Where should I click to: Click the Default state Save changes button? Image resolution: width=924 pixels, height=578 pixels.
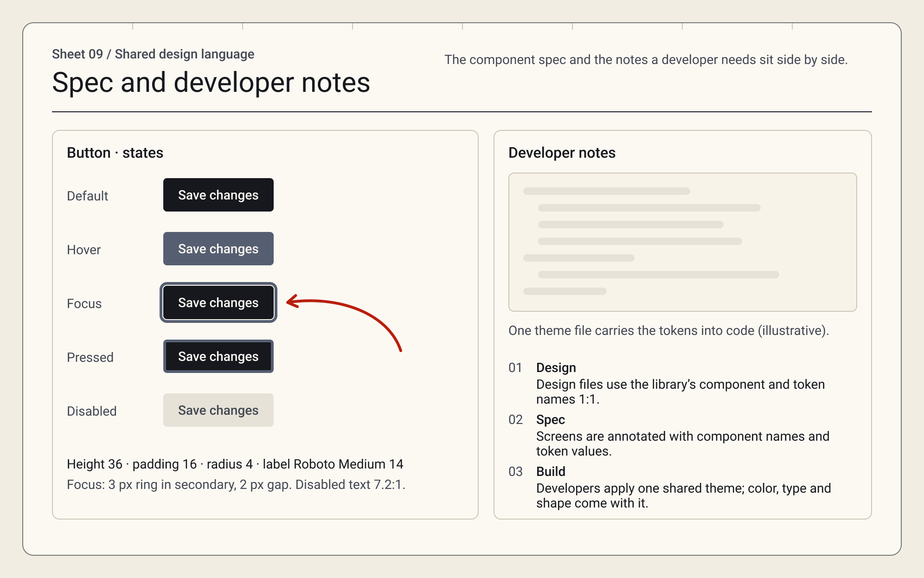click(x=218, y=195)
